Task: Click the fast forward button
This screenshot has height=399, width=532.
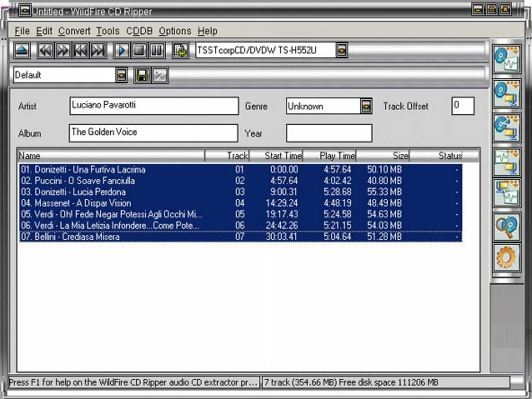Action: [x=63, y=51]
